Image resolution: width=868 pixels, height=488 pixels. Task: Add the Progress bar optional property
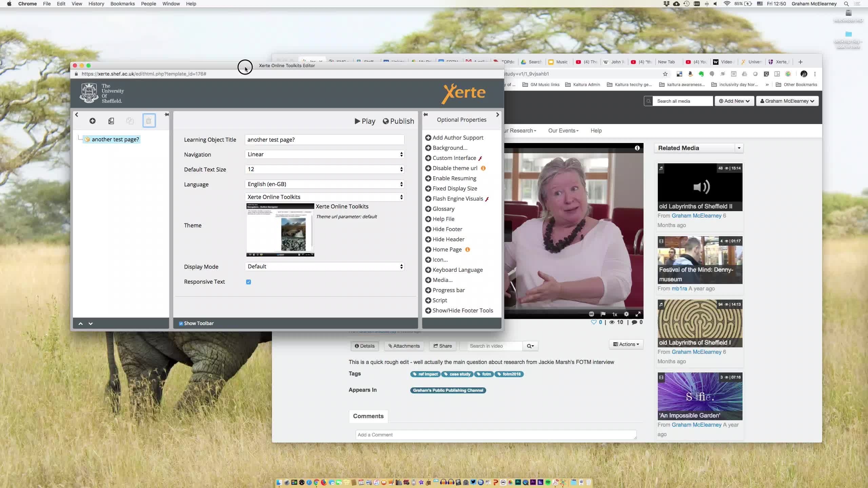445,290
